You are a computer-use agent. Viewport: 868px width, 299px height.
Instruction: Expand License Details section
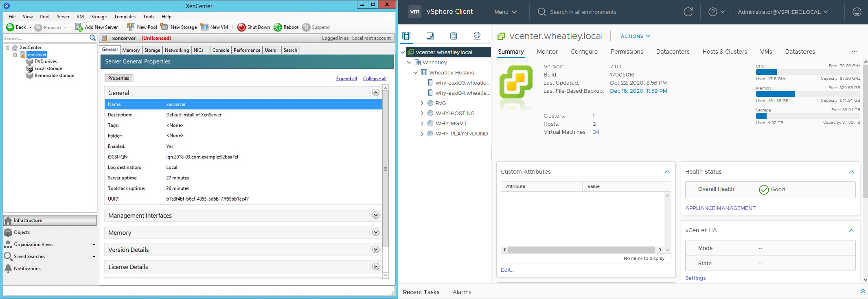376,266
